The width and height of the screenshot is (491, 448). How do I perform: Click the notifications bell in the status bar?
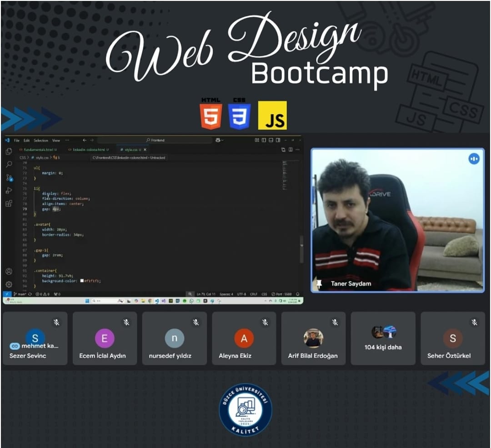point(298,294)
